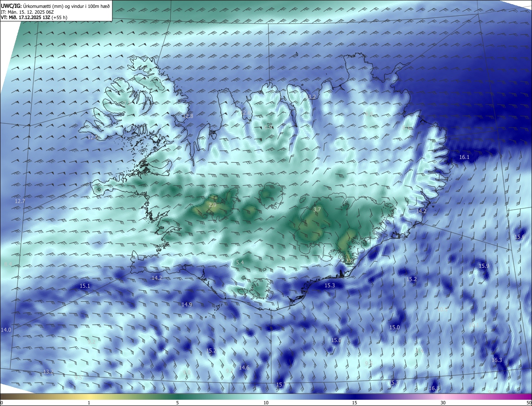Click the color scale tick label 0
This screenshot has height=406, width=532.
click(x=2, y=403)
